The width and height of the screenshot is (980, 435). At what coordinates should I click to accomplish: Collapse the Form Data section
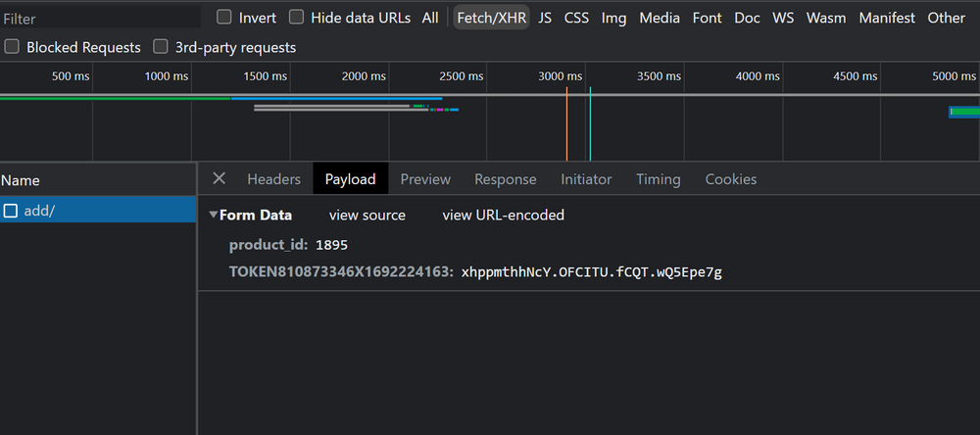(x=214, y=215)
